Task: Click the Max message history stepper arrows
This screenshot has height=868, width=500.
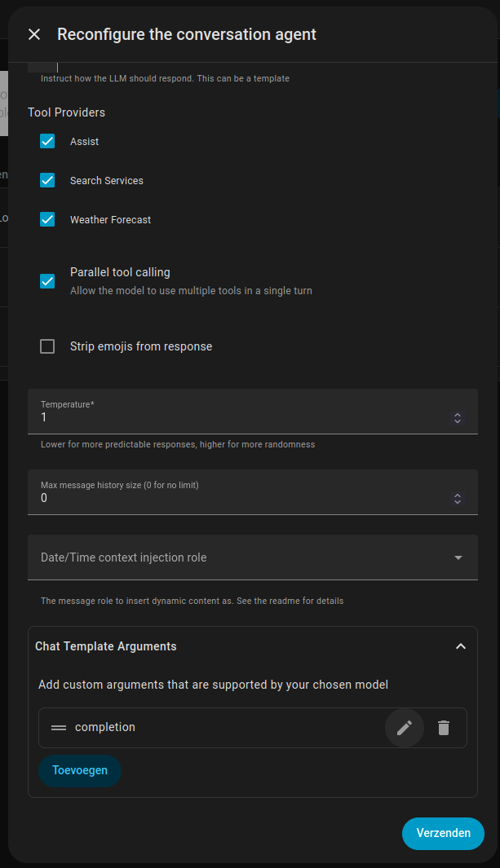Action: [458, 499]
